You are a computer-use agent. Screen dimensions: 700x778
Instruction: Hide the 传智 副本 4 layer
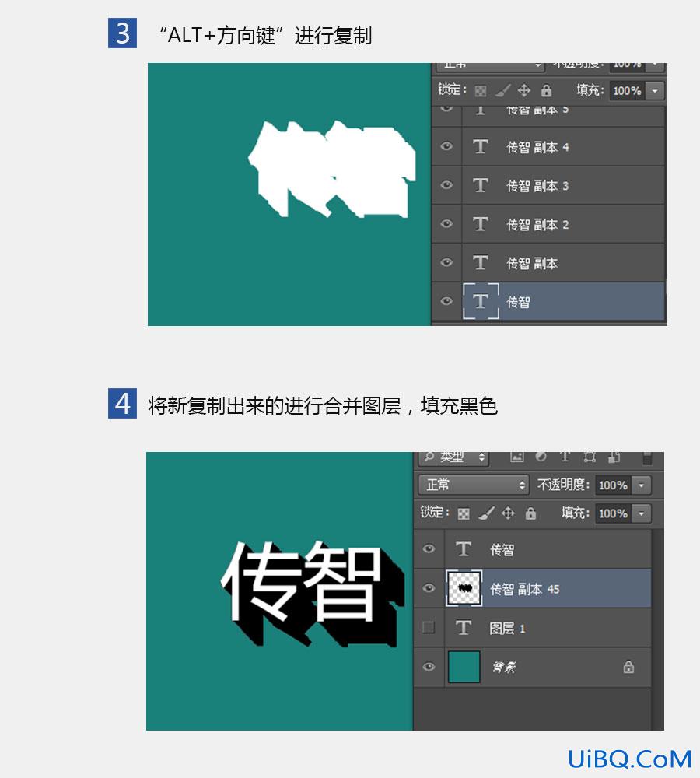[x=446, y=146]
